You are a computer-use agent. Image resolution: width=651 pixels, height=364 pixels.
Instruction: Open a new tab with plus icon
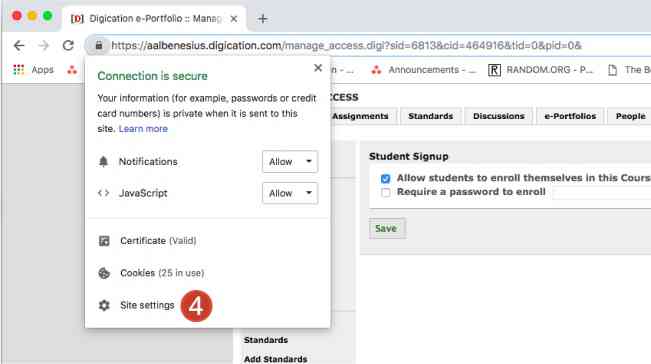tap(262, 19)
